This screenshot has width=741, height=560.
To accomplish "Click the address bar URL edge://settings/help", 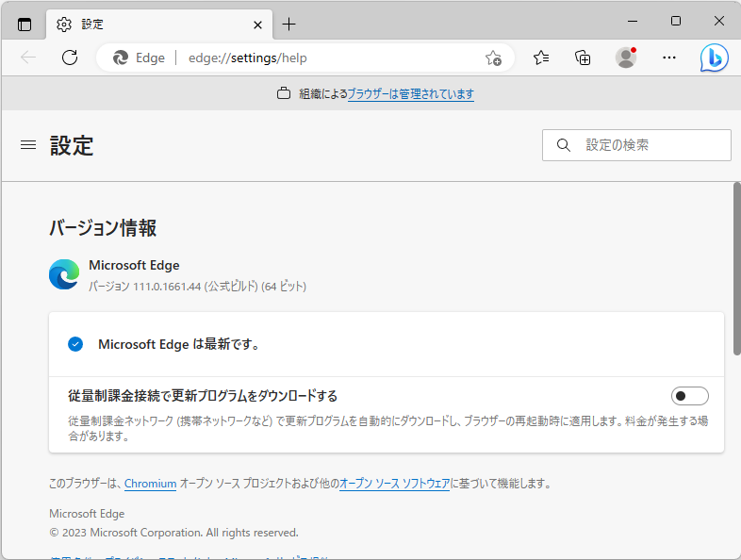I will 248,58.
